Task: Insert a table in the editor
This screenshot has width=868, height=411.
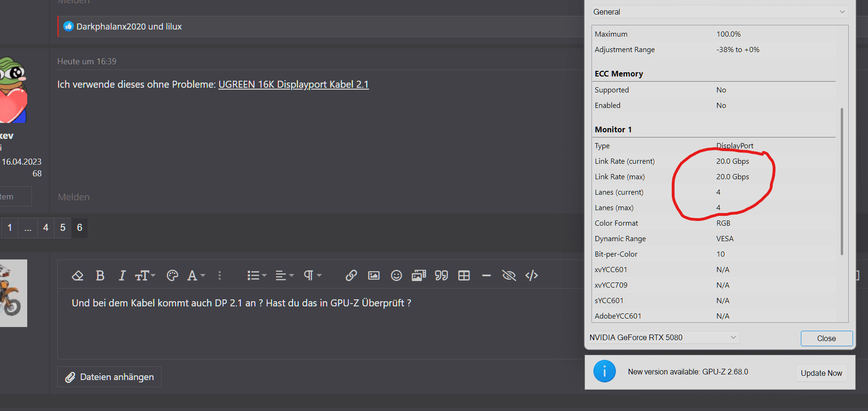Action: [464, 275]
